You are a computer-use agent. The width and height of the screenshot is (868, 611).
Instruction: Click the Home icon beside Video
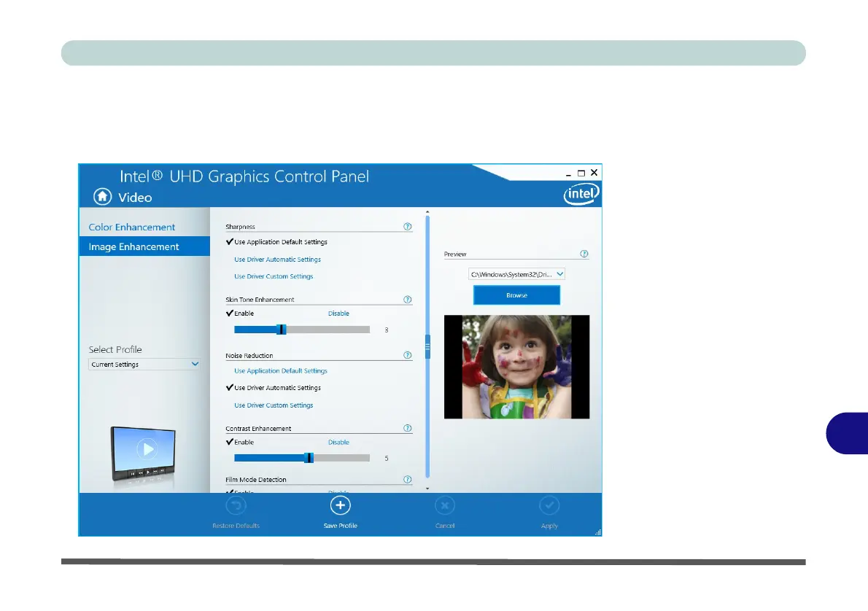tap(102, 196)
